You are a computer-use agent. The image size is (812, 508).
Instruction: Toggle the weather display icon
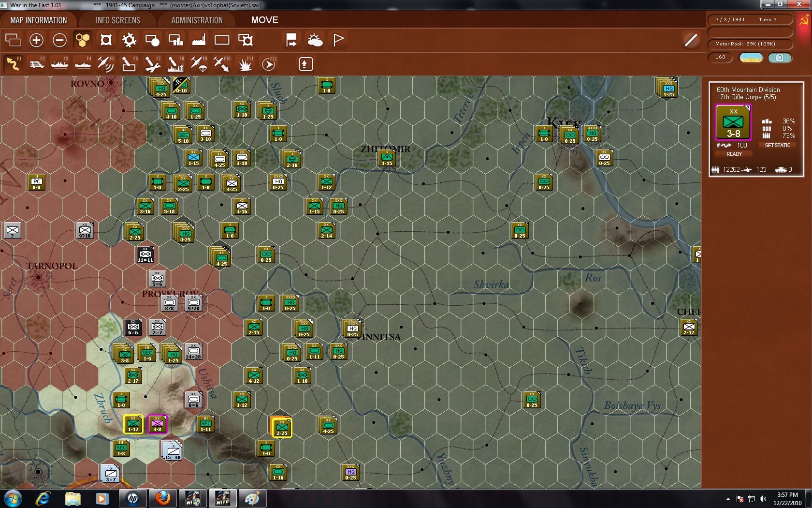coord(315,40)
